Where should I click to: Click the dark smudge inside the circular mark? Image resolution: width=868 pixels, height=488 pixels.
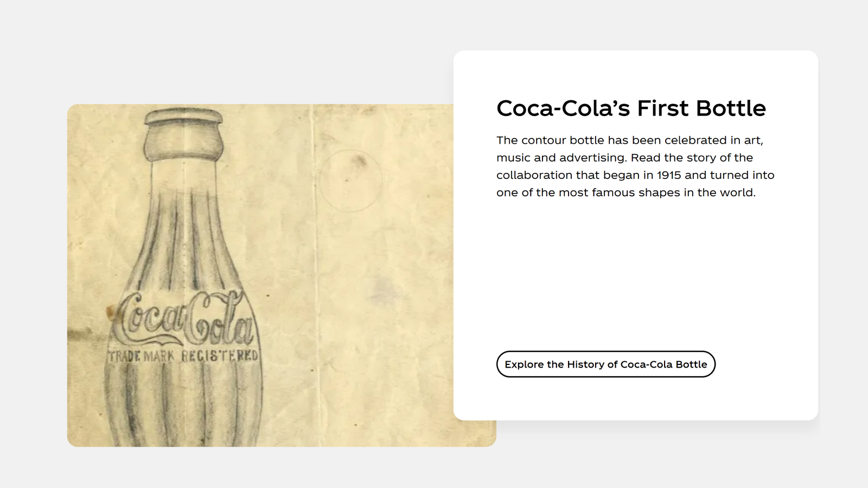(x=359, y=160)
